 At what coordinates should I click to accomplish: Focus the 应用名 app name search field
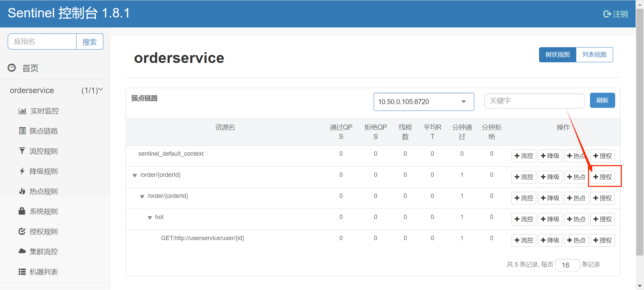pos(42,42)
